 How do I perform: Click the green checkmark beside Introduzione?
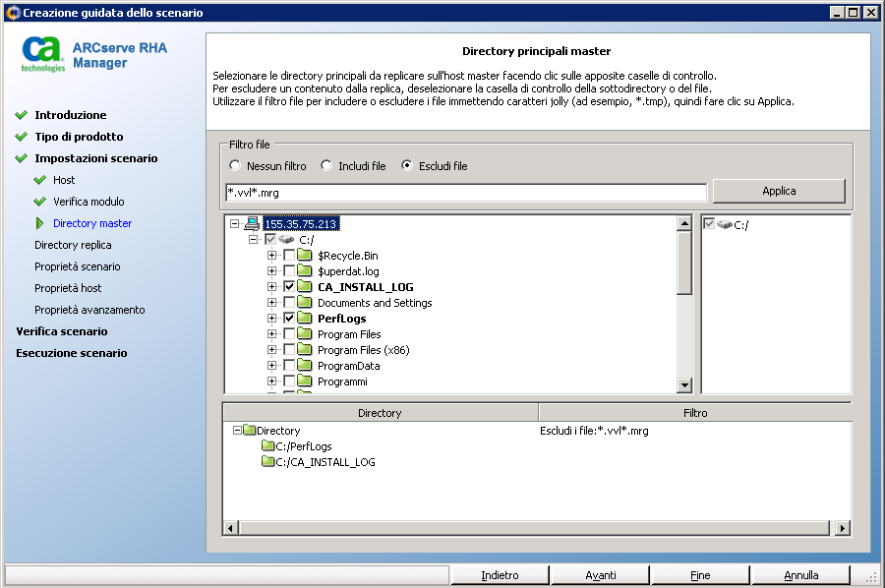(x=22, y=115)
